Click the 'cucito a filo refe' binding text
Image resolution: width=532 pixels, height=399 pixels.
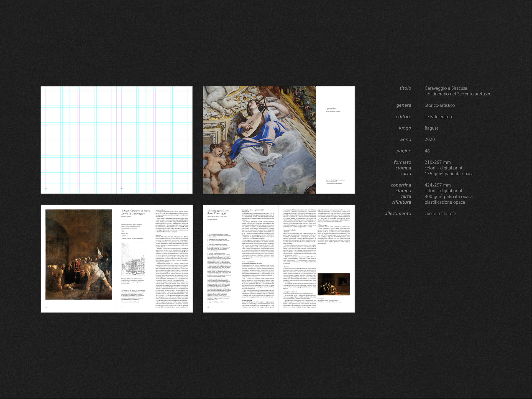[x=440, y=213]
